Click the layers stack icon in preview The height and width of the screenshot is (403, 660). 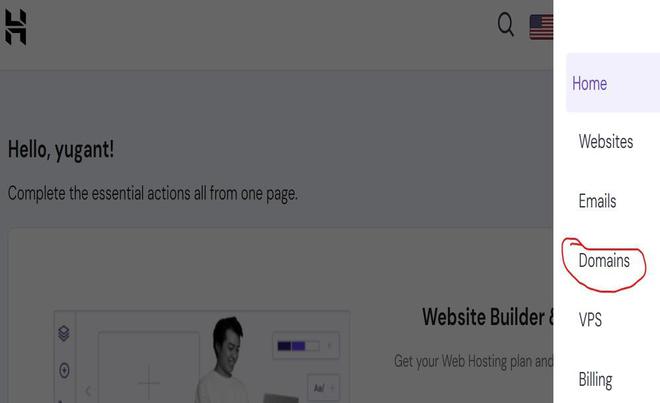(x=64, y=333)
